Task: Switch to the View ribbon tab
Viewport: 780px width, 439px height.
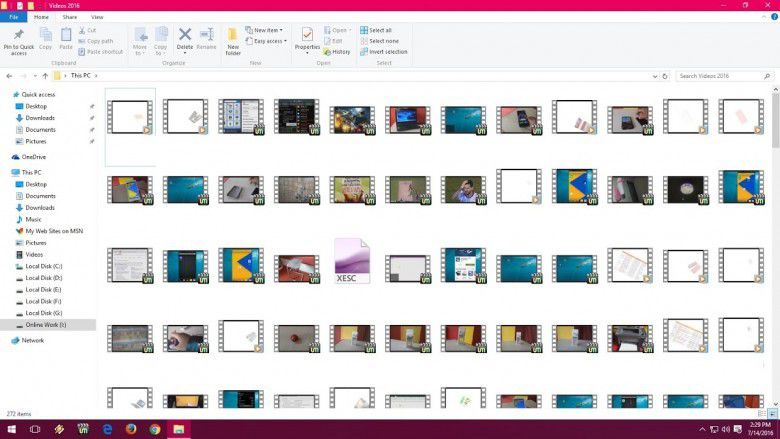Action: pyautogui.click(x=97, y=17)
